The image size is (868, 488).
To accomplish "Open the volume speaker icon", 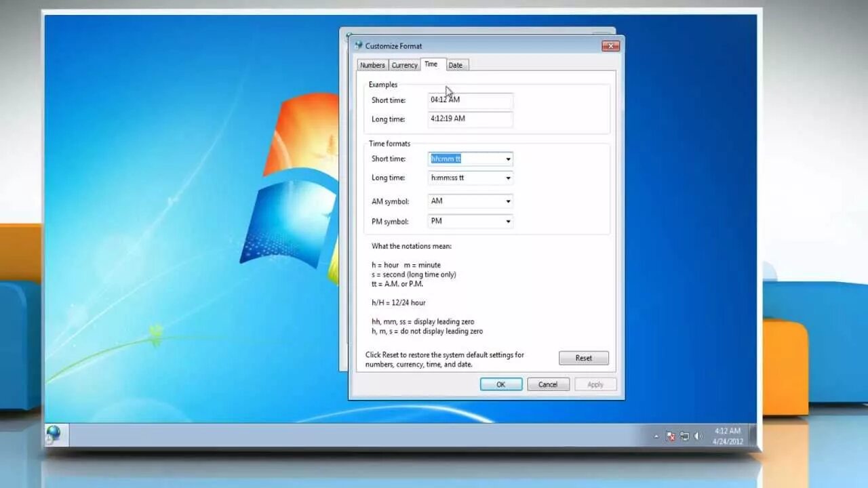I will click(698, 436).
